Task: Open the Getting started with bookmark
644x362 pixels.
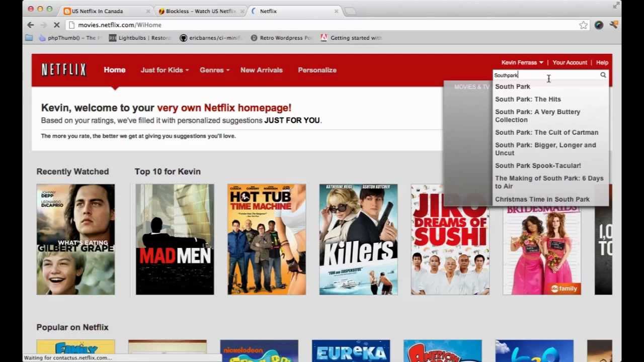Action: coord(352,38)
